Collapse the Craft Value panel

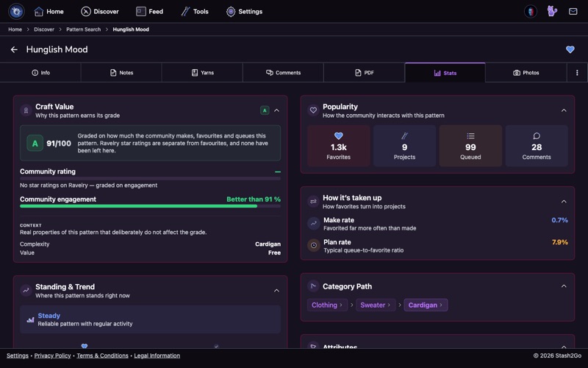click(x=277, y=110)
